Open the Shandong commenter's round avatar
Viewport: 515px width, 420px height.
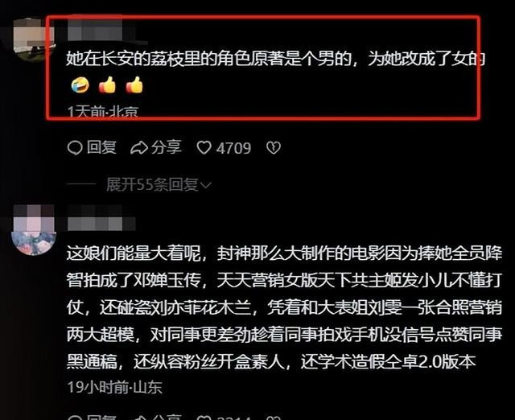tap(34, 230)
